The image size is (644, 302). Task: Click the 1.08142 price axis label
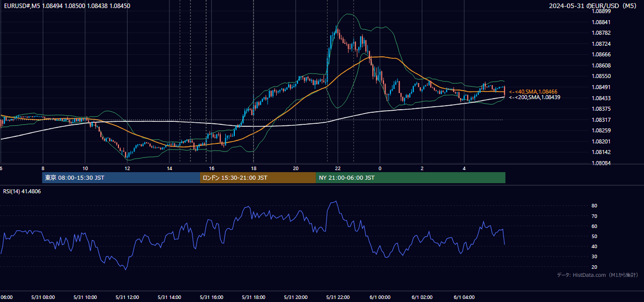(x=601, y=152)
